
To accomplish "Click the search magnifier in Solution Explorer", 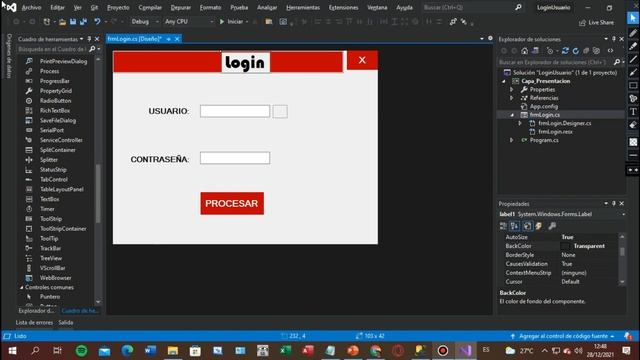I will coord(617,62).
